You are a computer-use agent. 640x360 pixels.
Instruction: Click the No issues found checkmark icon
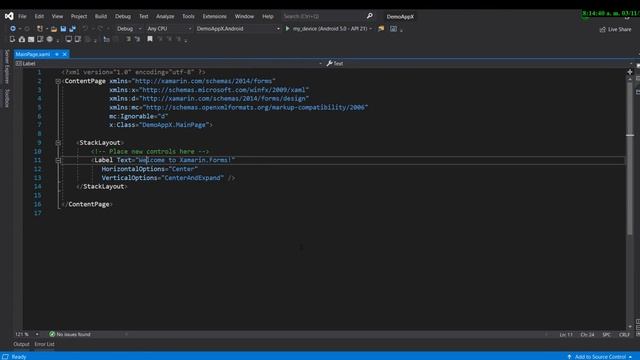pos(52,334)
